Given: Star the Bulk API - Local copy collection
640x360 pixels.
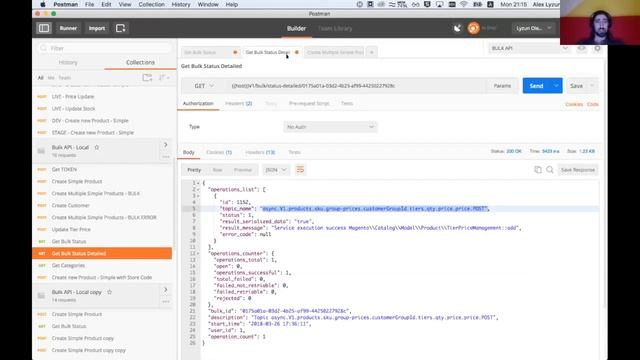Looking at the screenshot, I should click(109, 292).
